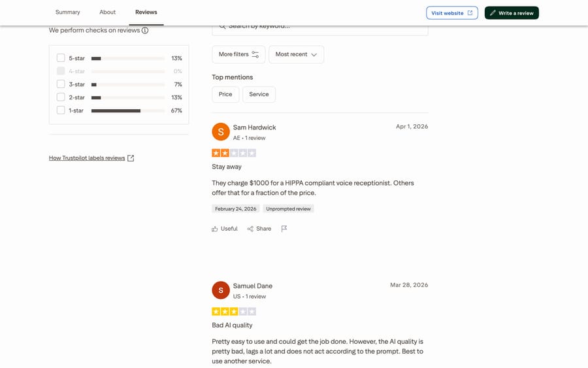Click the 3-star 7% rating bar
This screenshot has width=588, height=368.
[x=128, y=84]
